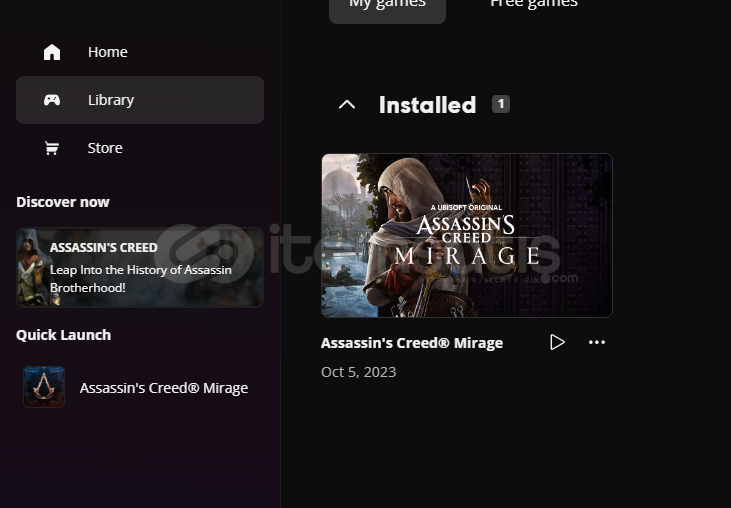This screenshot has height=508, width=731.
Task: Click the Home house icon
Action: pos(52,52)
